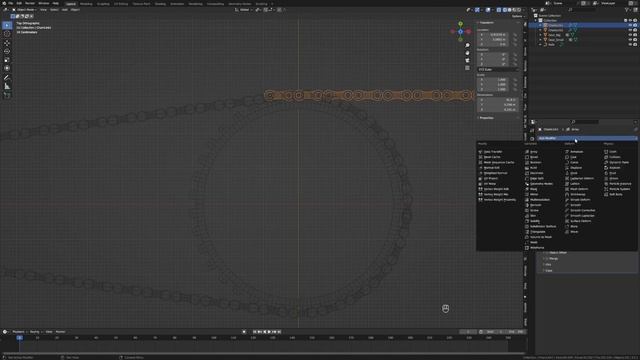Open the File menu
The height and width of the screenshot is (360, 640).
click(x=11, y=3)
